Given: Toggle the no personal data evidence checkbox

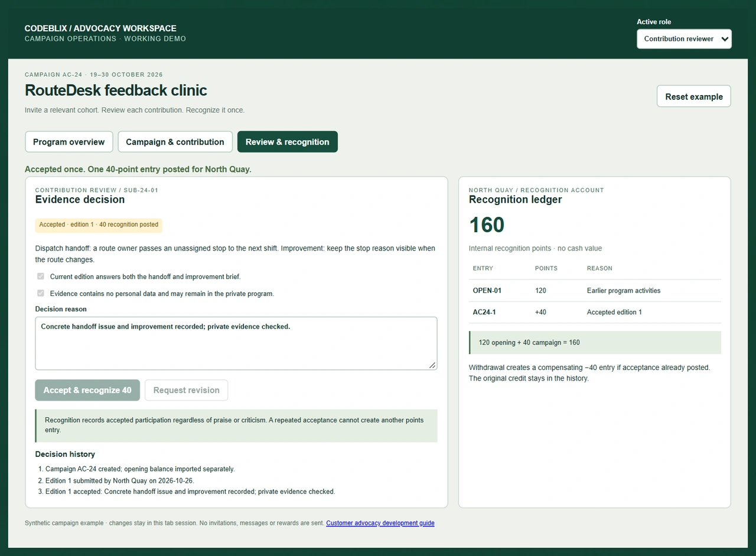Looking at the screenshot, I should (41, 294).
